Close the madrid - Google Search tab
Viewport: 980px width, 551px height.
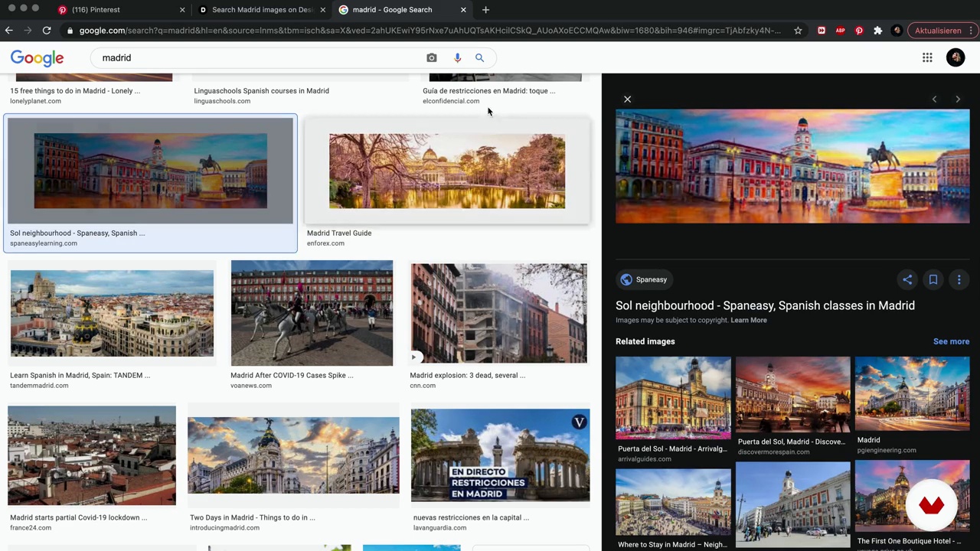(x=463, y=10)
